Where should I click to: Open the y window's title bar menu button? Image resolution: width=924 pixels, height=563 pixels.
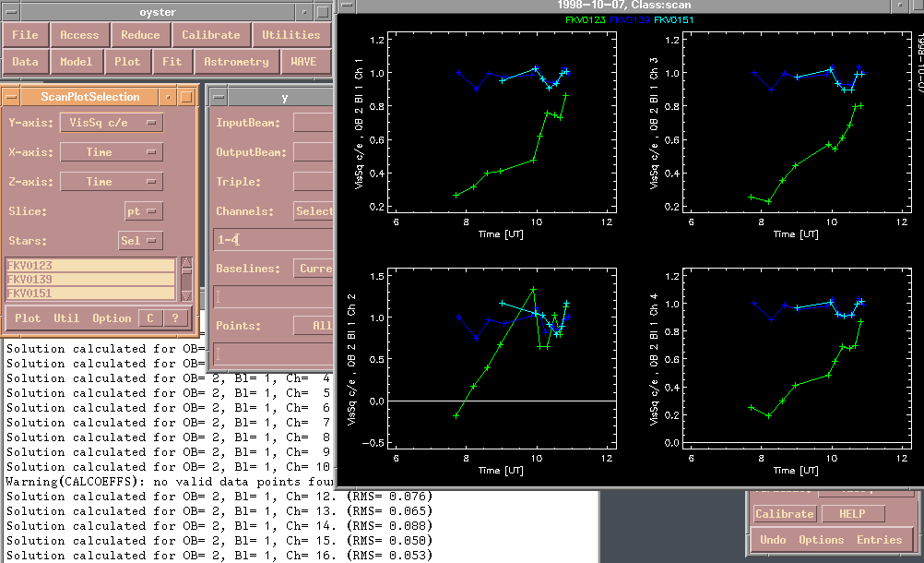click(x=219, y=97)
